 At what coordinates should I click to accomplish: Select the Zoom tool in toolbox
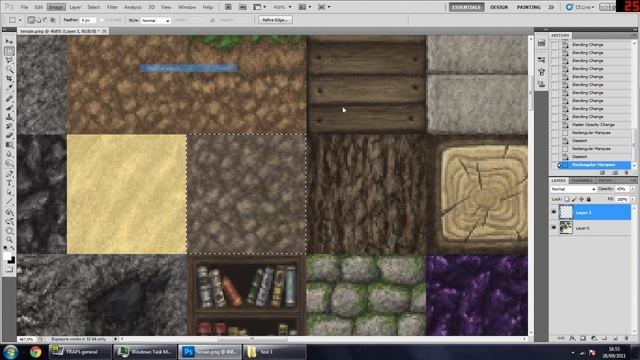[9, 240]
